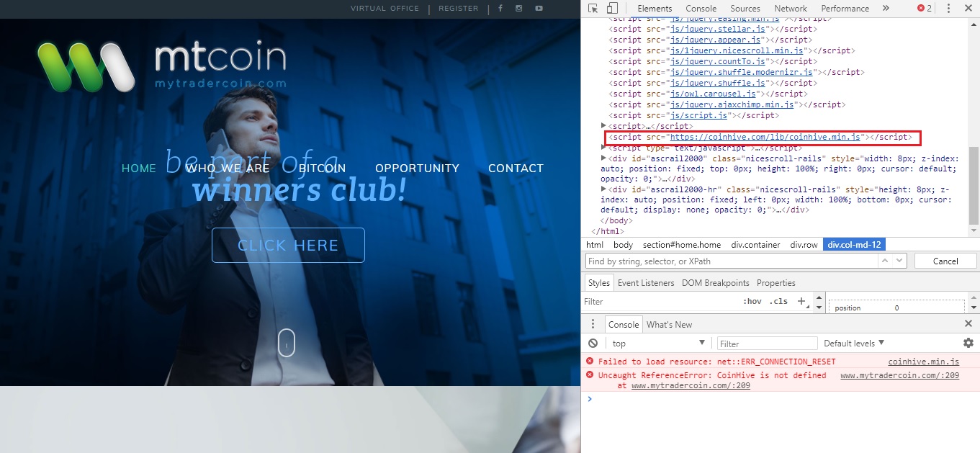Expand the collapsed script node above coinhive
The width and height of the screenshot is (980, 453).
(x=604, y=126)
